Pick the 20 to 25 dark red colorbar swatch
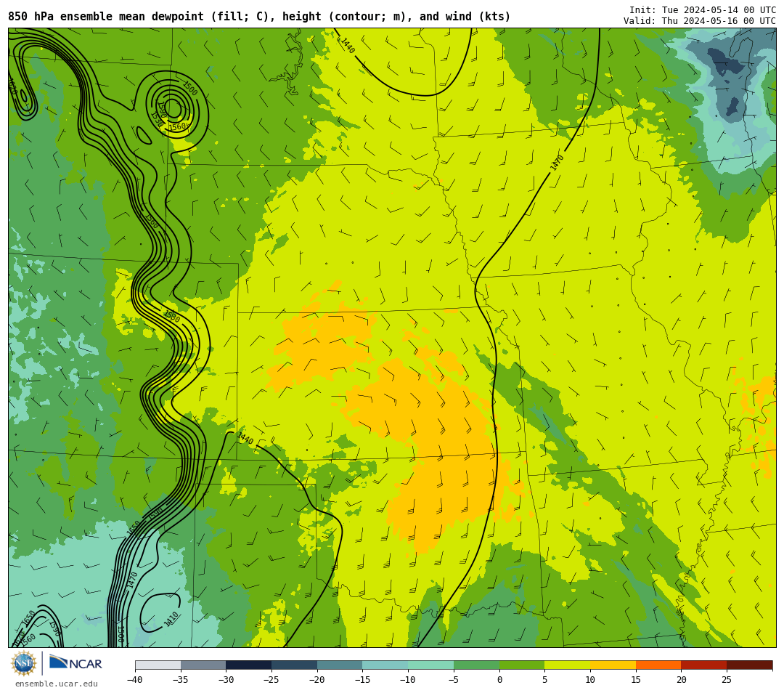Screen dimensions: 784x693 [703, 665]
